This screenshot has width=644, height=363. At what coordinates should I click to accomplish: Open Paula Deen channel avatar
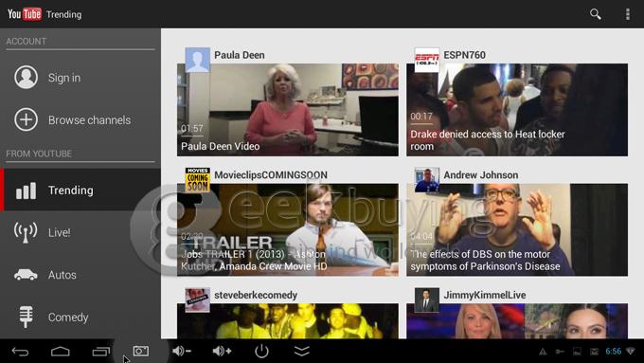(x=198, y=60)
